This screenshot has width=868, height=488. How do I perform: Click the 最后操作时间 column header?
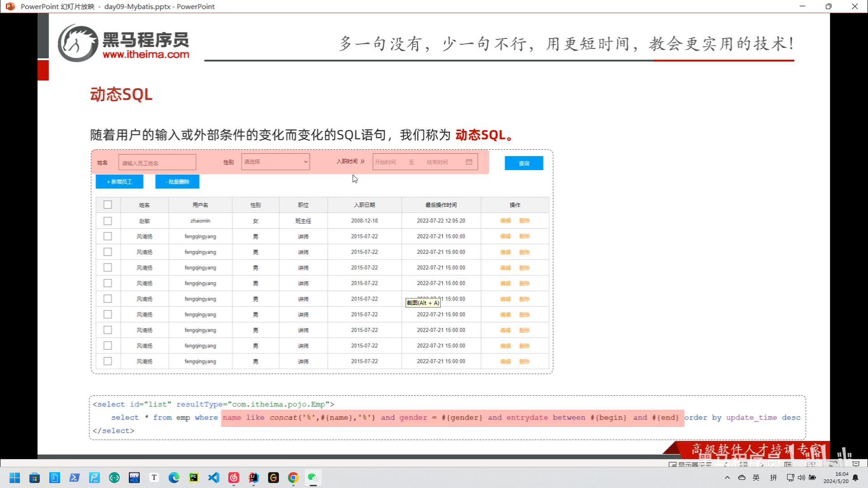tap(441, 205)
